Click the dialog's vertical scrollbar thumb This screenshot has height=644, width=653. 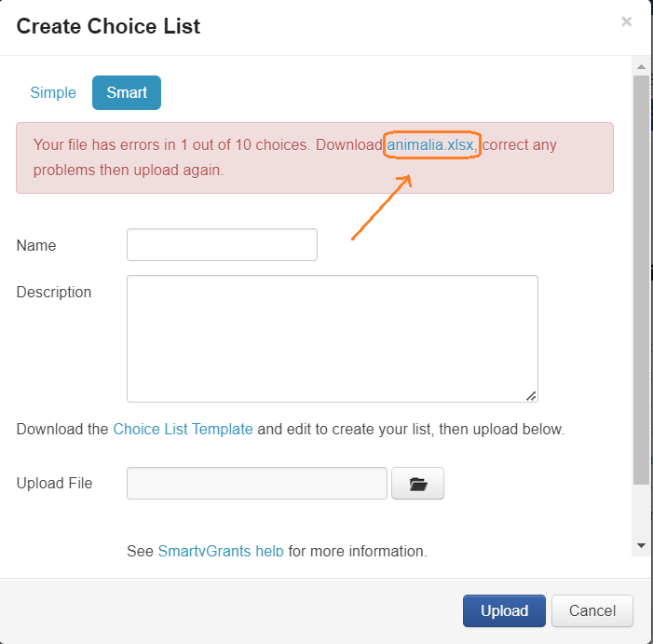pos(641,280)
